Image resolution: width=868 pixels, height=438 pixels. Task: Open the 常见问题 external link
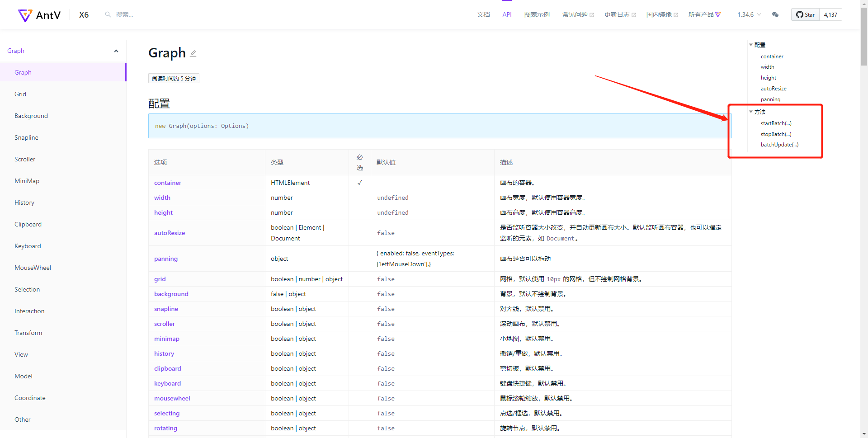(x=578, y=14)
